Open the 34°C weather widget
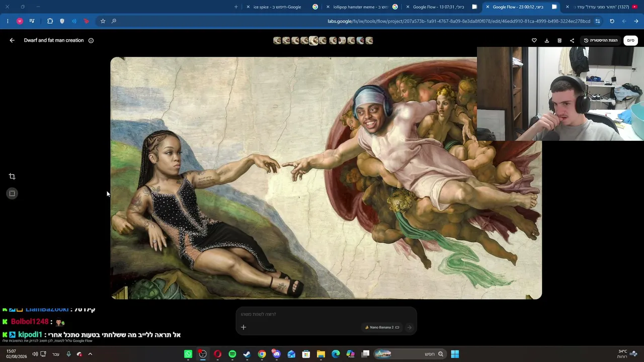644x362 pixels. tap(627, 354)
